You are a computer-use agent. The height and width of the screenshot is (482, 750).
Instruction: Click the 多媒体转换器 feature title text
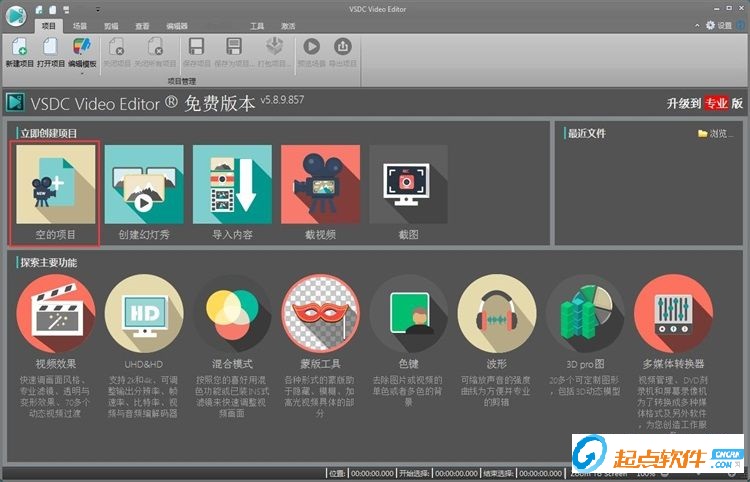click(673, 364)
